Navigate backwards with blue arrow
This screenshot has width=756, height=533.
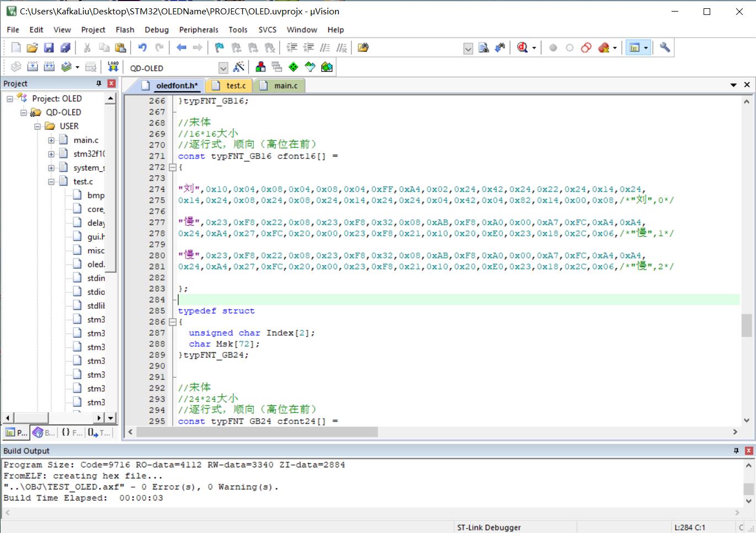click(181, 48)
